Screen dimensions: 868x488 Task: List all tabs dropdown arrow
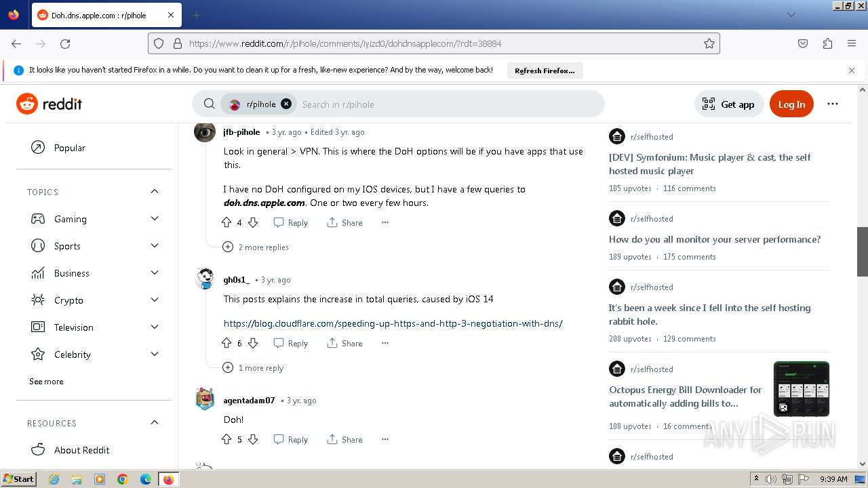pos(791,15)
